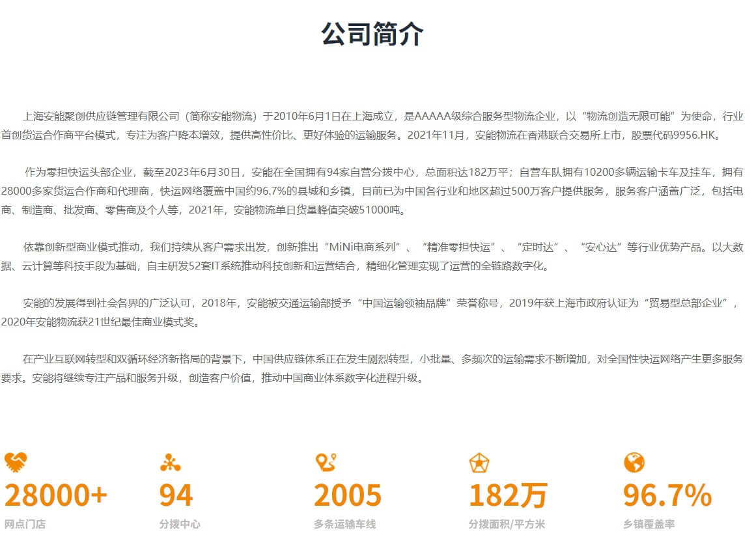
Task: Click the 28000+ statistic number
Action: pyautogui.click(x=56, y=495)
